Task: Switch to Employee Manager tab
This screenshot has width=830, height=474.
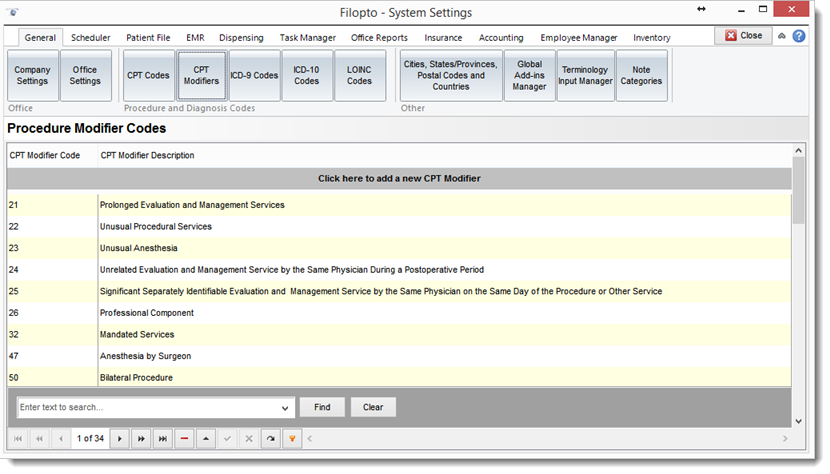Action: (x=579, y=38)
